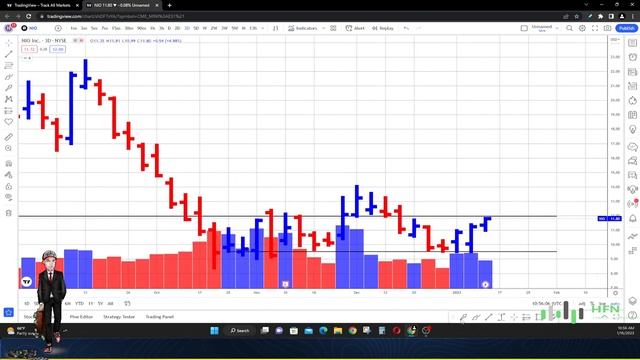The height and width of the screenshot is (360, 640).
Task: Open the UTC timezone menu
Action: click(547, 304)
